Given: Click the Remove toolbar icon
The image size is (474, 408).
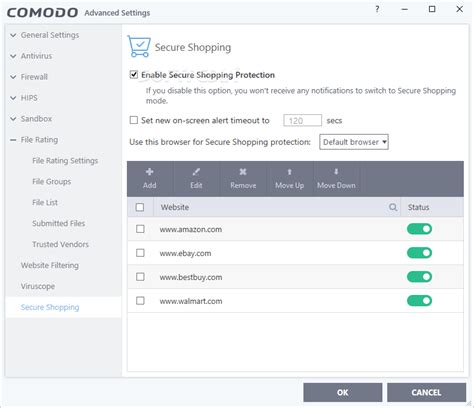Looking at the screenshot, I should pos(243,172).
